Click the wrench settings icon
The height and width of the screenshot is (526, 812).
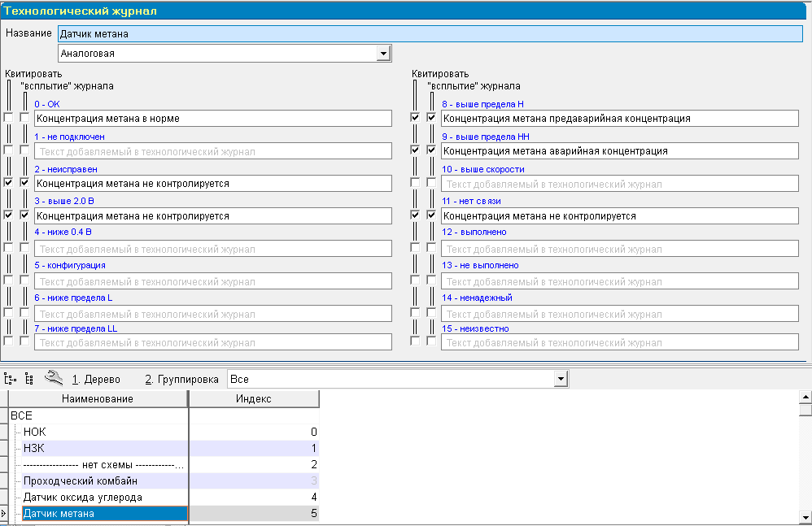click(54, 378)
